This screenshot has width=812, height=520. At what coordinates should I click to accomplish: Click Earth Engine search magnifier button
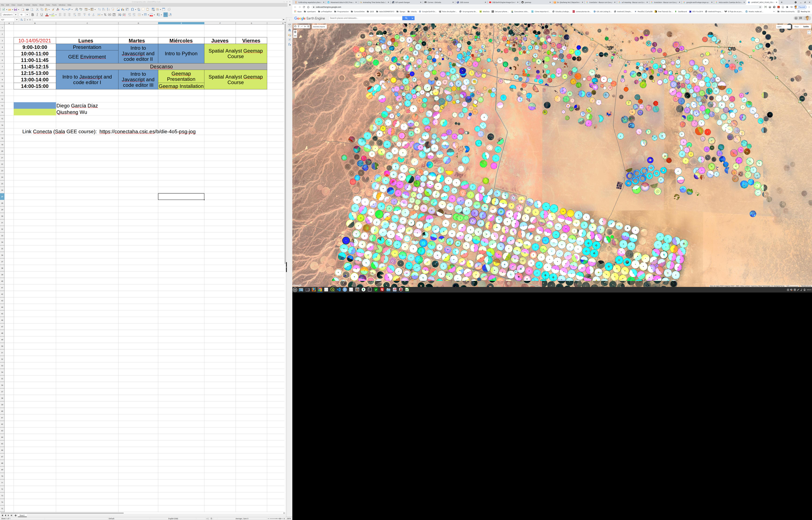(x=406, y=18)
